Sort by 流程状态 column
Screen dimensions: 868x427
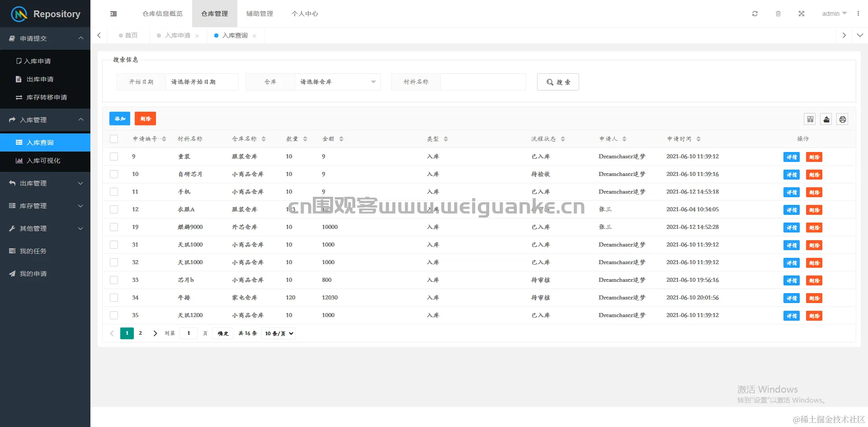coord(563,139)
